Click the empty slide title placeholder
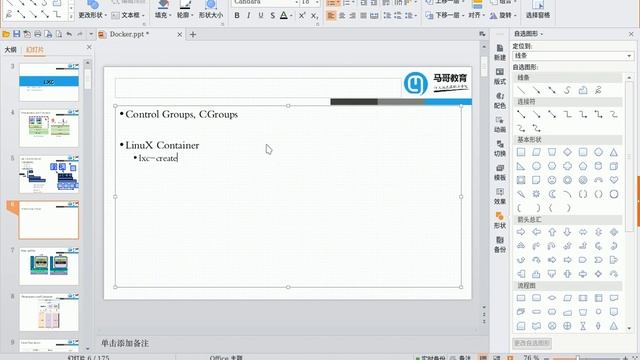 [258, 88]
